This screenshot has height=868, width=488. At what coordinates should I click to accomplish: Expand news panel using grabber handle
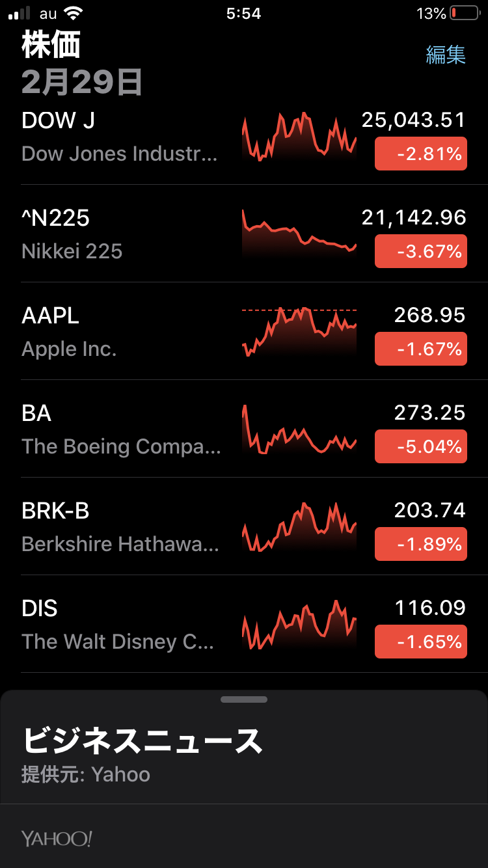[x=244, y=699]
